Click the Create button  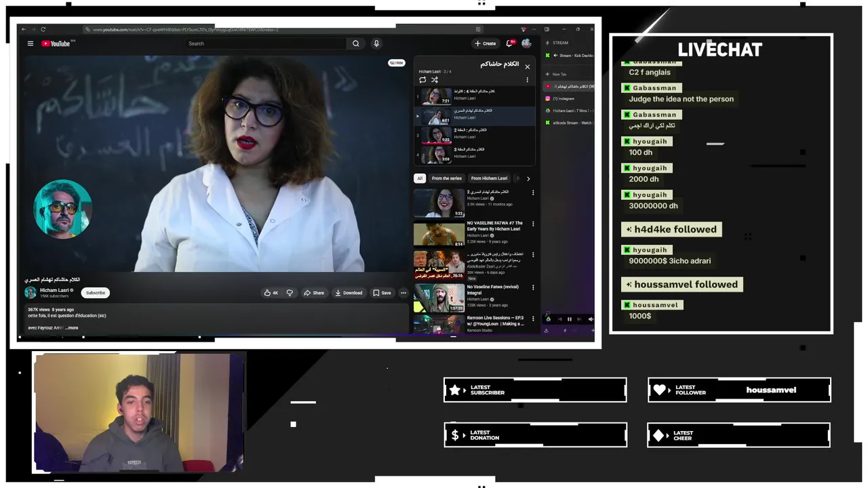point(485,43)
